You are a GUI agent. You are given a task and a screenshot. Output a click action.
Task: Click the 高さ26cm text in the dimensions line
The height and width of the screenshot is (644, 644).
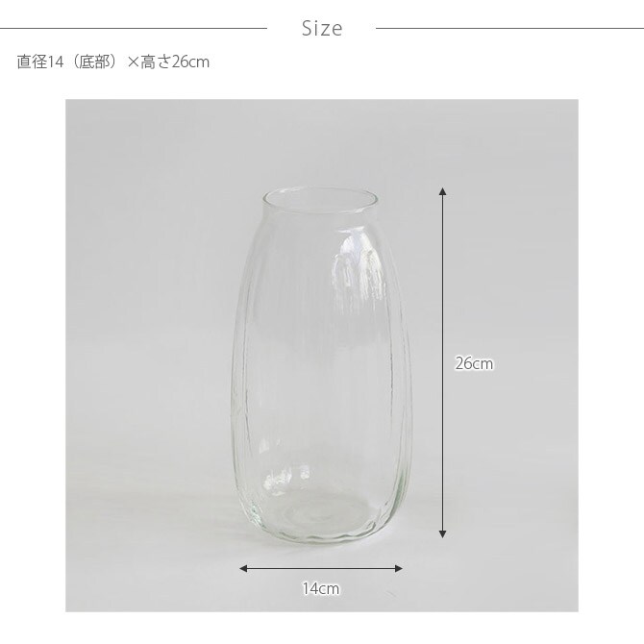click(x=175, y=62)
